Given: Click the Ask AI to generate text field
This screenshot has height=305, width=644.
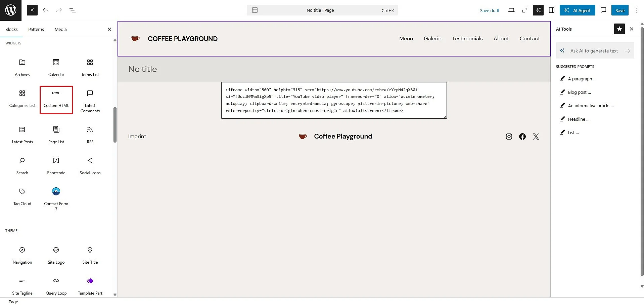Looking at the screenshot, I should pyautogui.click(x=595, y=51).
